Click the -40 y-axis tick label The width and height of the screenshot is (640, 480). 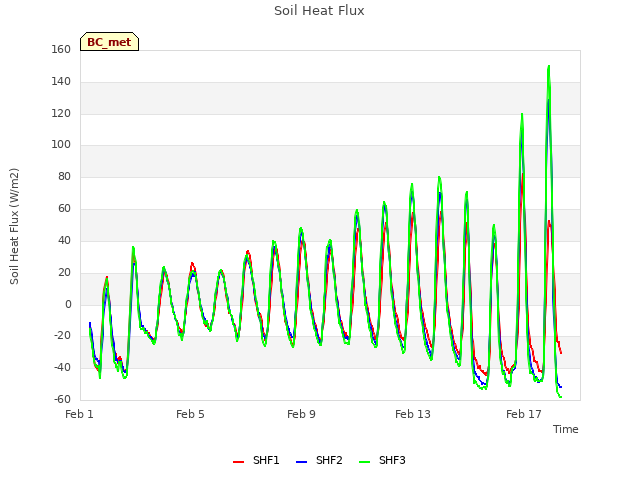[x=62, y=367]
